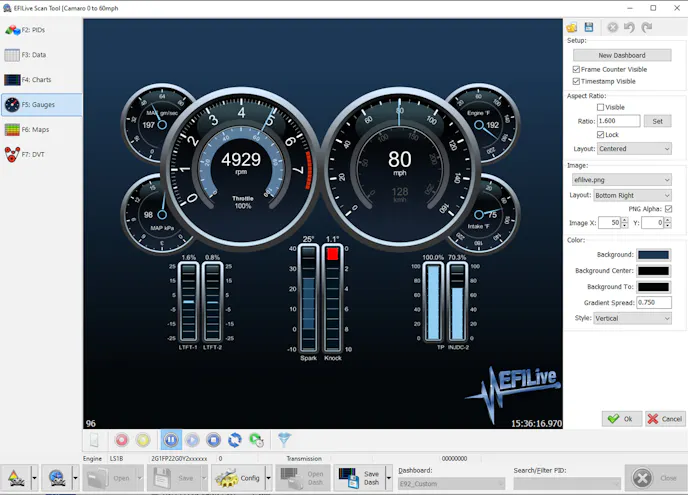Click the open dashboard folder icon
The image size is (688, 495).
pos(572,27)
